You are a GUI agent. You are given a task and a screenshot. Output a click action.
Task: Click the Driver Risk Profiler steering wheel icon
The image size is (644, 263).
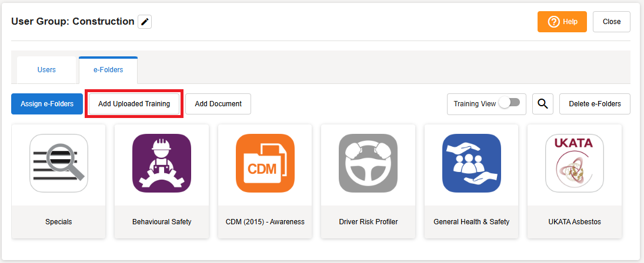[x=368, y=163]
